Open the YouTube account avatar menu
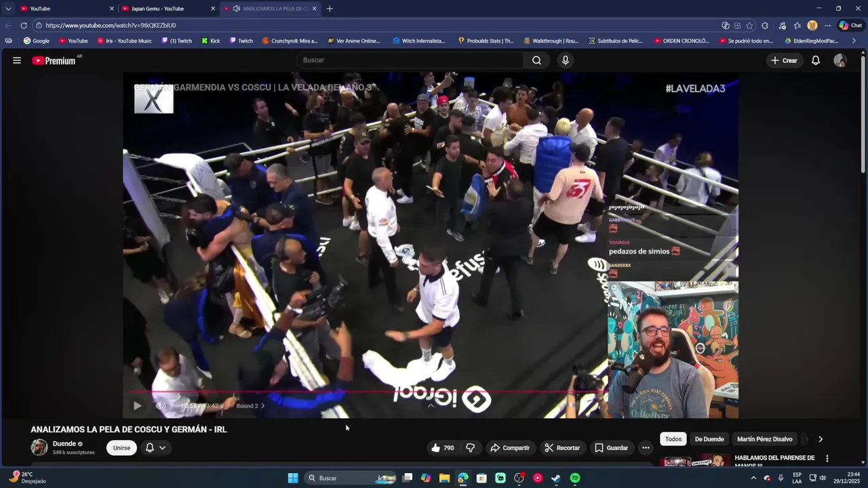 (840, 60)
